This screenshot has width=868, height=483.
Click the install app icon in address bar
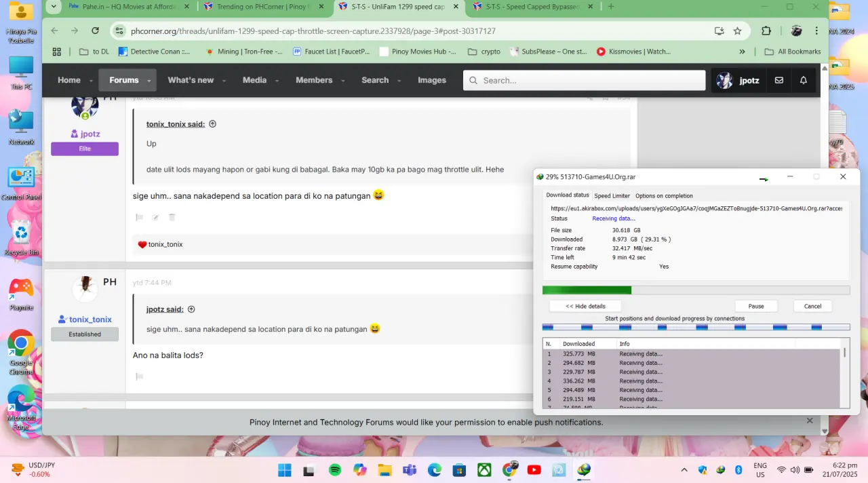pyautogui.click(x=719, y=31)
